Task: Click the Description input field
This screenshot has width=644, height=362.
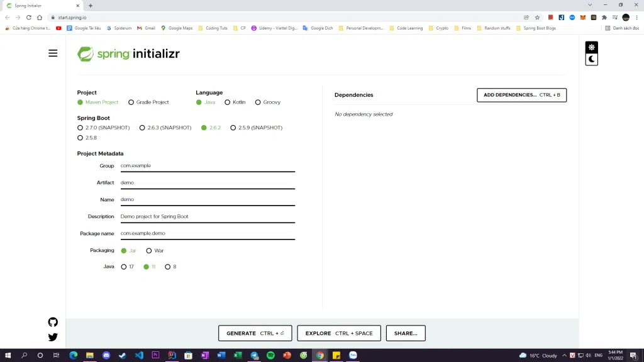Action: coord(208,216)
